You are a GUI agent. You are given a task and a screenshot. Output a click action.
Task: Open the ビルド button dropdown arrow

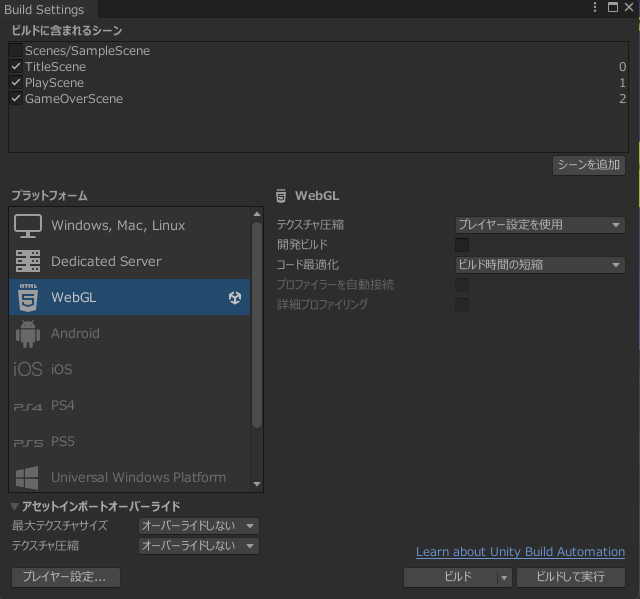point(504,578)
